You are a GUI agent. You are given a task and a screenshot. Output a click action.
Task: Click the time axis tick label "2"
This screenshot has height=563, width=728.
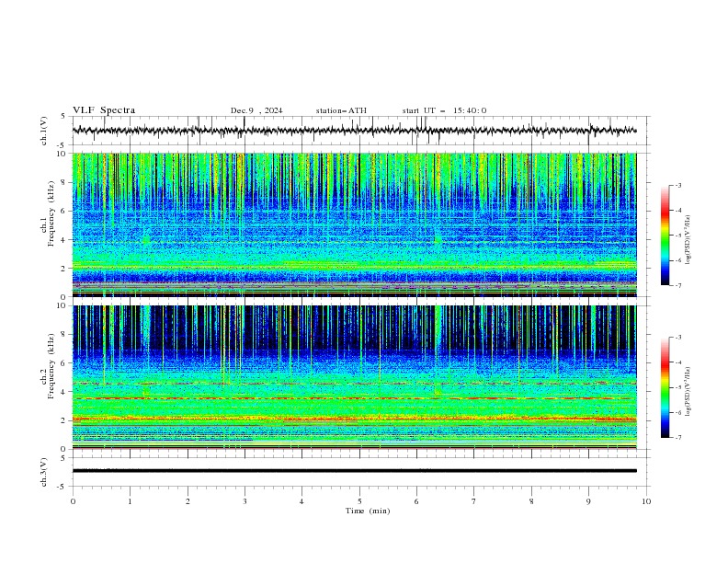(x=188, y=501)
